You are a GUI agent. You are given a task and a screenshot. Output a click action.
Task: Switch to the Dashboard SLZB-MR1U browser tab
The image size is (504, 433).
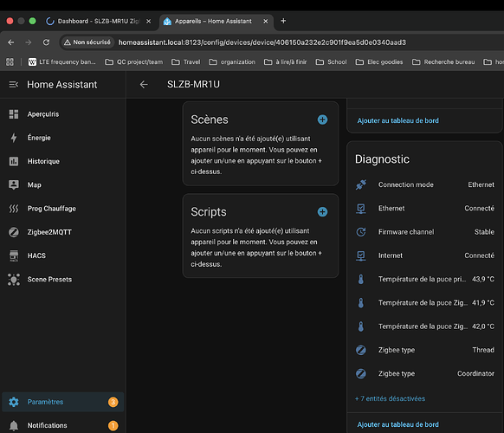(99, 21)
